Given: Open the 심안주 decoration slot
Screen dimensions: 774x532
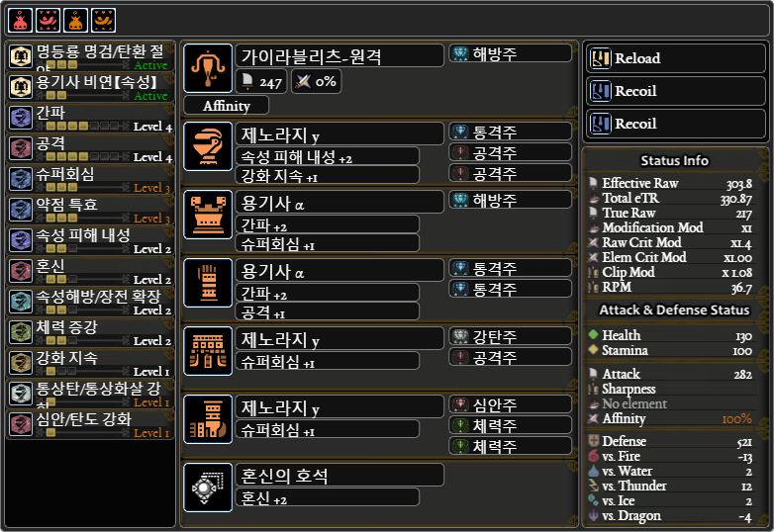Looking at the screenshot, I should [511, 404].
